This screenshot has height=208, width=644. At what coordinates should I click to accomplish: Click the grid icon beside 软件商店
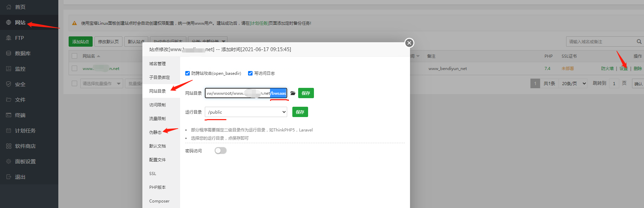tap(9, 146)
